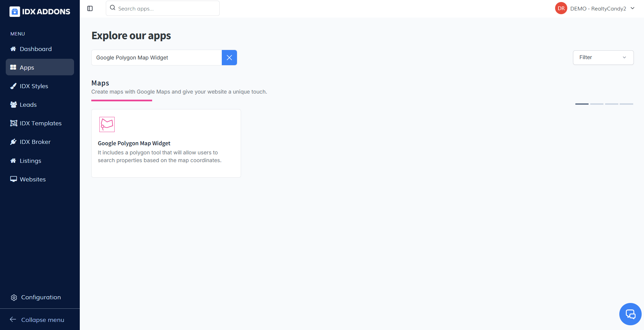Screen dimensions: 644x330
Task: Click the DR user avatar
Action: pyautogui.click(x=561, y=8)
